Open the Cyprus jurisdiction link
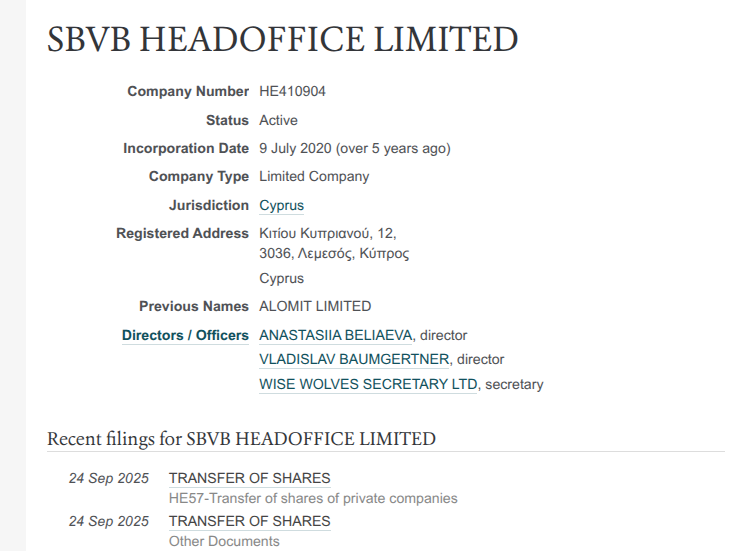Image resolution: width=750 pixels, height=551 pixels. (x=281, y=206)
